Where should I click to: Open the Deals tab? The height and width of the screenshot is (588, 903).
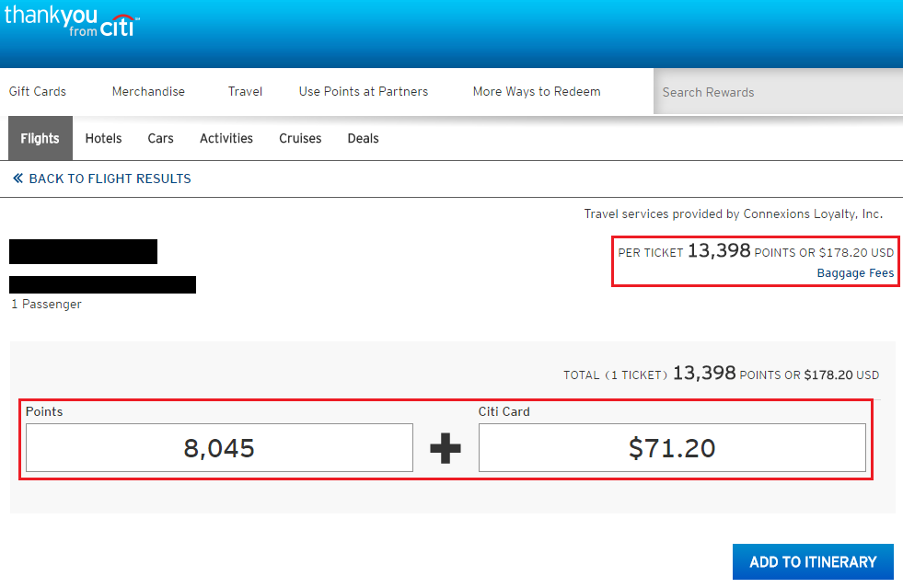click(363, 138)
